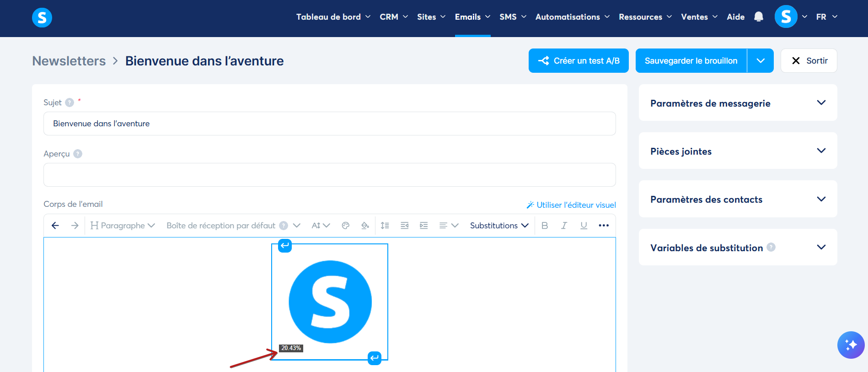The width and height of the screenshot is (868, 372).
Task: Go to Newsletters breadcrumb
Action: pos(69,61)
